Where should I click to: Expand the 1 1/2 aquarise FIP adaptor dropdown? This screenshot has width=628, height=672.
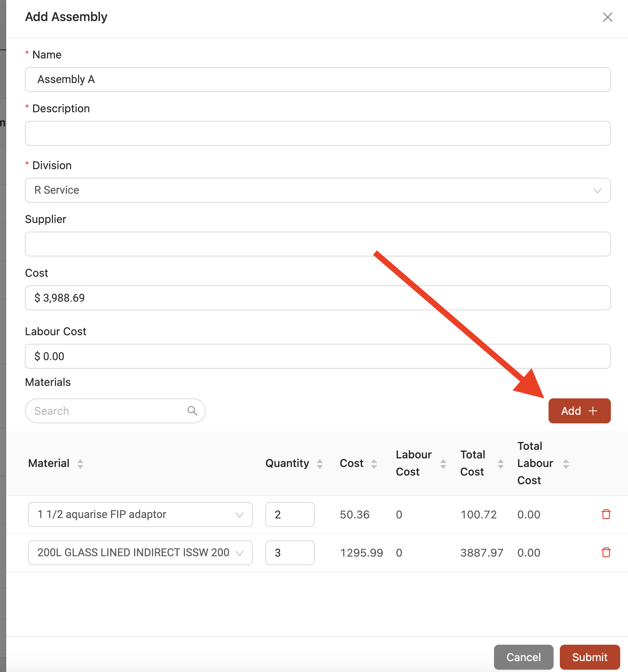[x=140, y=515]
